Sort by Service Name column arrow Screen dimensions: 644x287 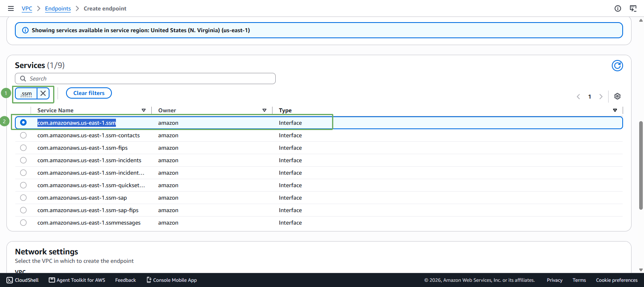[x=144, y=110]
